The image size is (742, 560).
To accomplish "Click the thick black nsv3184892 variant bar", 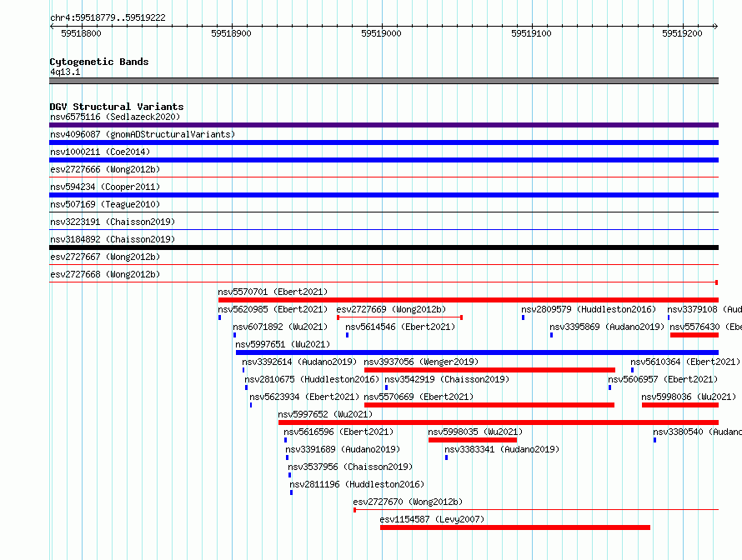I will click(x=384, y=247).
